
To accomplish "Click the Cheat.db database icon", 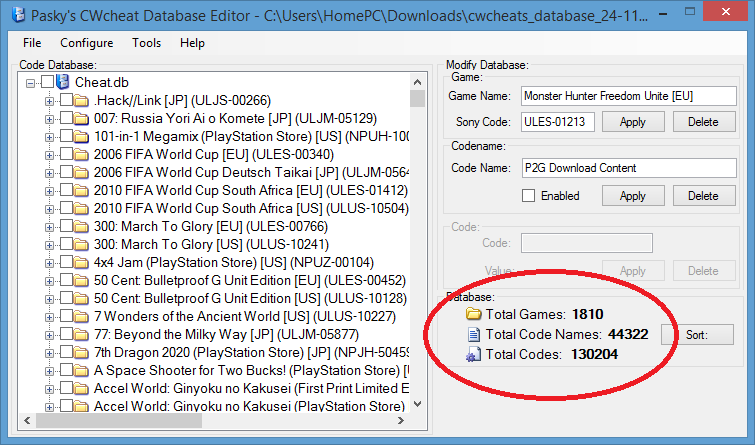I will [x=63, y=81].
